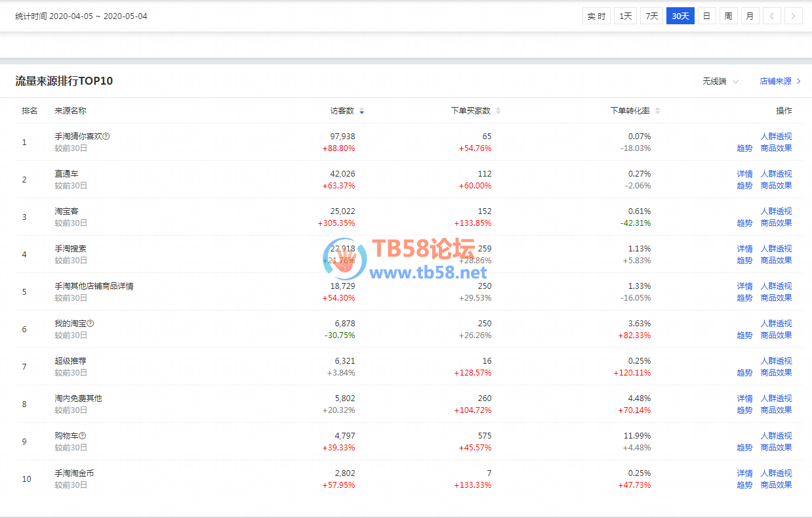Open 商品效果 for 手淘猜你喜欢
Image resolution: width=812 pixels, height=518 pixels.
pos(776,148)
